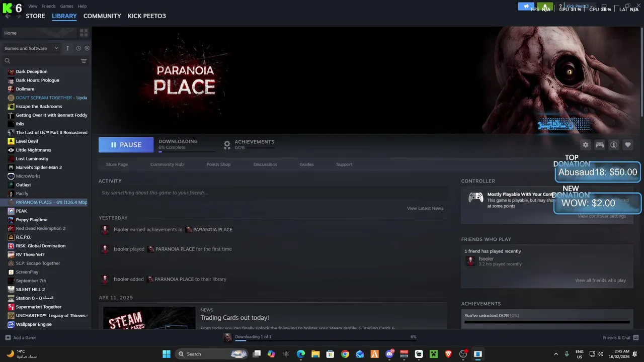The image size is (644, 362).
Task: Open library advanced filter options
Action: 84,61
